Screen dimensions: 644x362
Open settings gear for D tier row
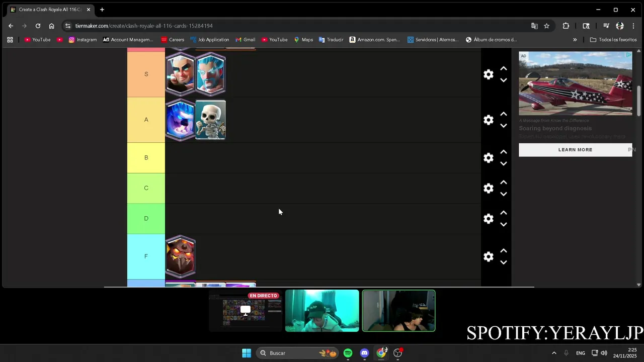click(x=489, y=219)
